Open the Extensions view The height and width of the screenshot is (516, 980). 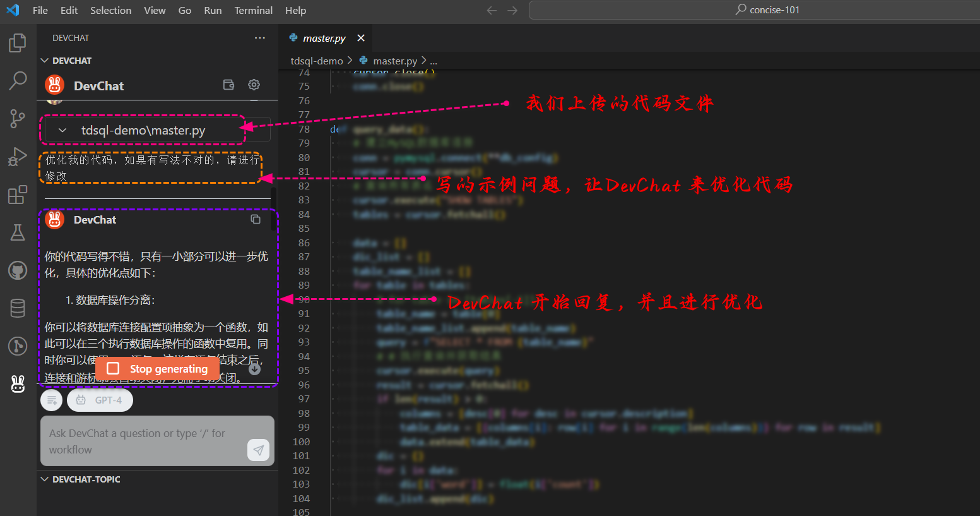pyautogui.click(x=17, y=194)
